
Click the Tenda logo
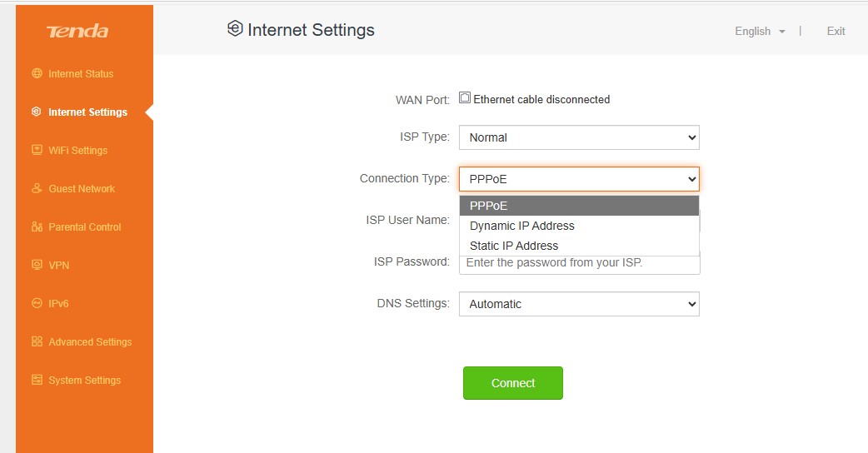point(77,32)
